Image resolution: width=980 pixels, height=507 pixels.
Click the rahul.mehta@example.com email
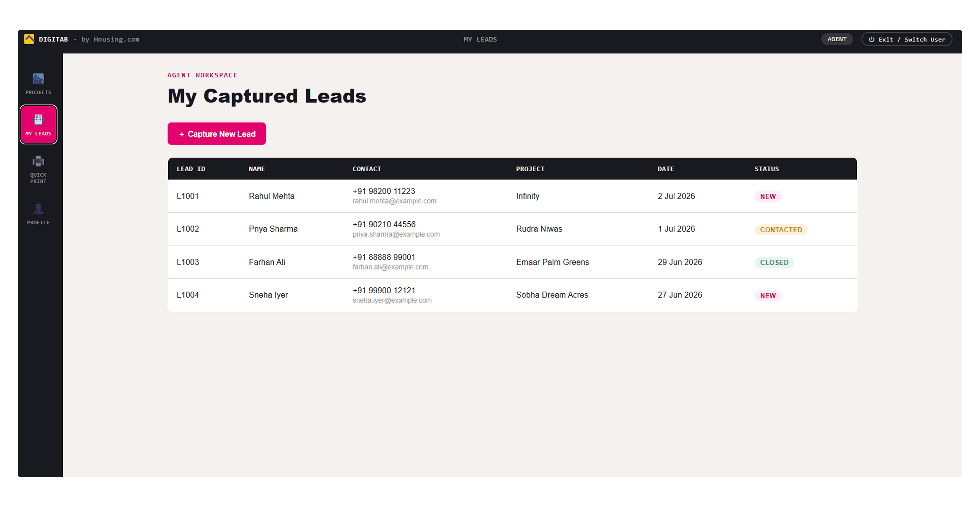coord(394,201)
